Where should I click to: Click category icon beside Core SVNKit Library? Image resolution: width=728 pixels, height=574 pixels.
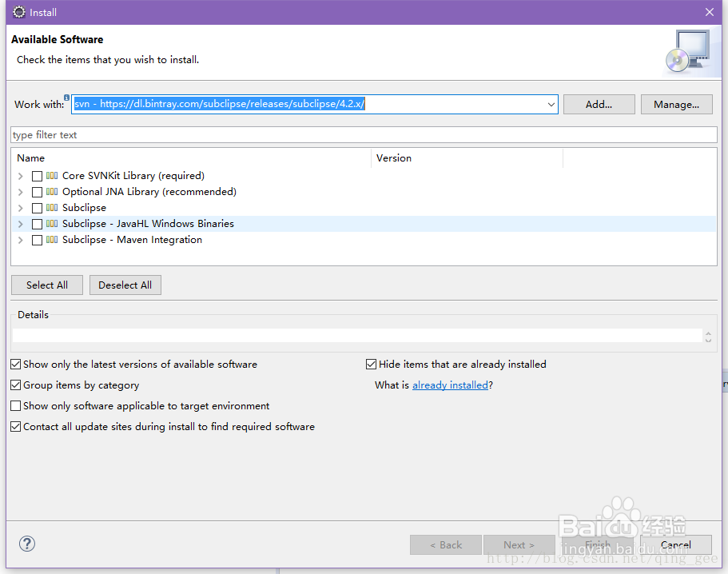pos(52,176)
